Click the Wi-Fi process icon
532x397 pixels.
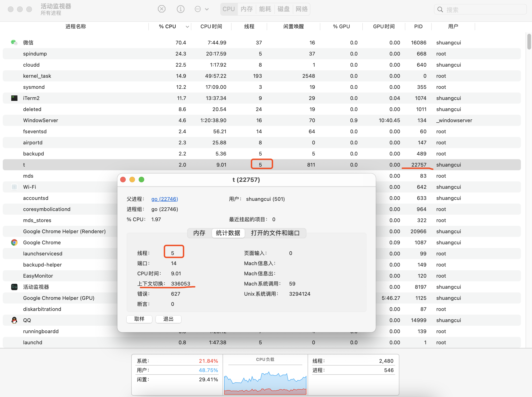pyautogui.click(x=14, y=187)
